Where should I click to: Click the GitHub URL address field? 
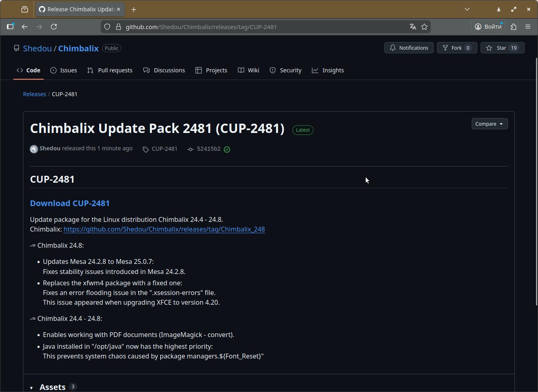(265, 27)
